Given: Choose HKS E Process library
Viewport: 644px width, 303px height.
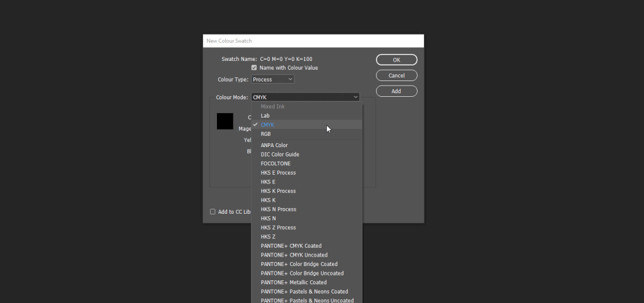Looking at the screenshot, I should [278, 173].
